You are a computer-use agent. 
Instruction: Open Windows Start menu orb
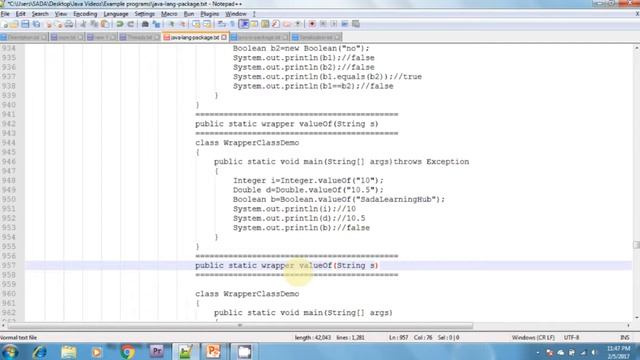click(x=10, y=352)
